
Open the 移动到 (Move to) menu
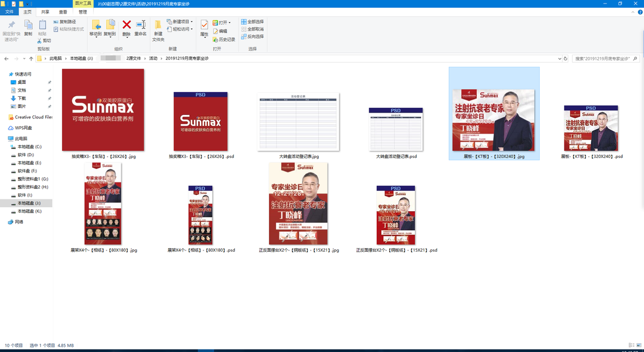point(96,28)
